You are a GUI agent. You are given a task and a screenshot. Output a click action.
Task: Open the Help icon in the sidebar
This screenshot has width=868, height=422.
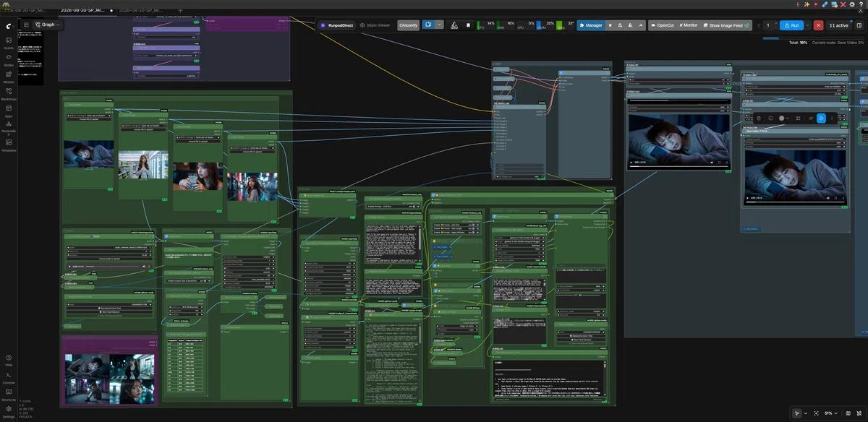point(9,359)
